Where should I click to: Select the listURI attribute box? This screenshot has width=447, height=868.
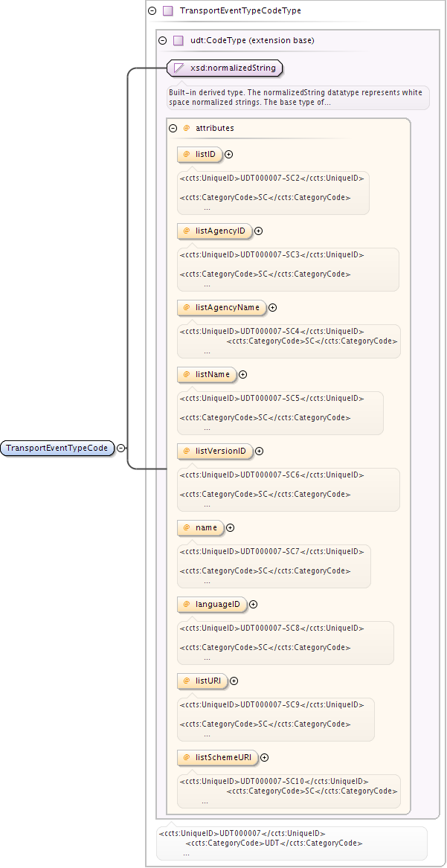click(x=202, y=681)
